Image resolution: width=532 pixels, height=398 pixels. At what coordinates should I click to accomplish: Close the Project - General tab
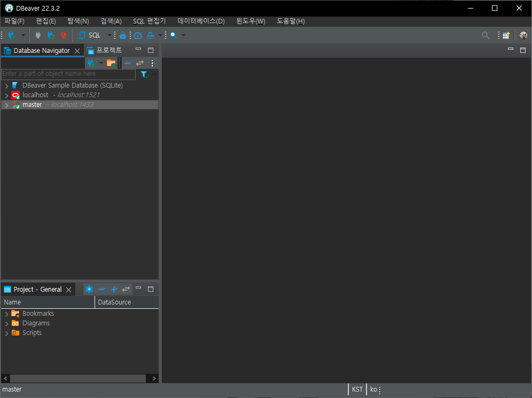pos(68,290)
